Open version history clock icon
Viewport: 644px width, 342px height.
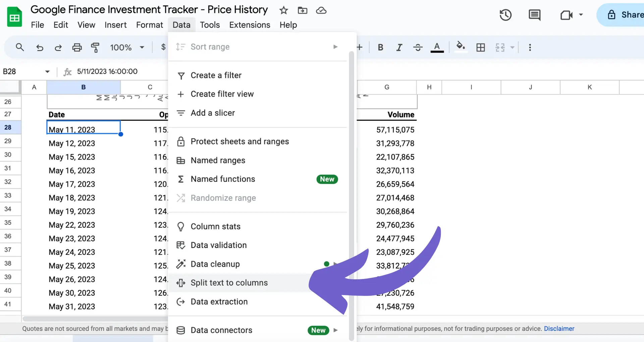pyautogui.click(x=505, y=15)
